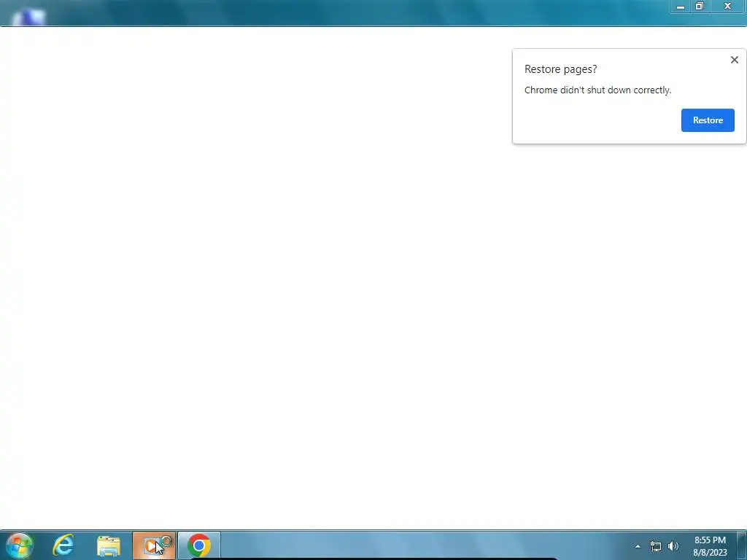Open the volume speaker control
747x560 pixels.
click(673, 546)
